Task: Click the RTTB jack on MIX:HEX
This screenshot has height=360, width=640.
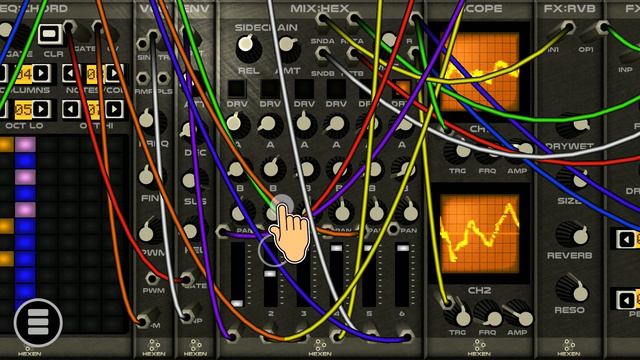Action: [x=353, y=53]
